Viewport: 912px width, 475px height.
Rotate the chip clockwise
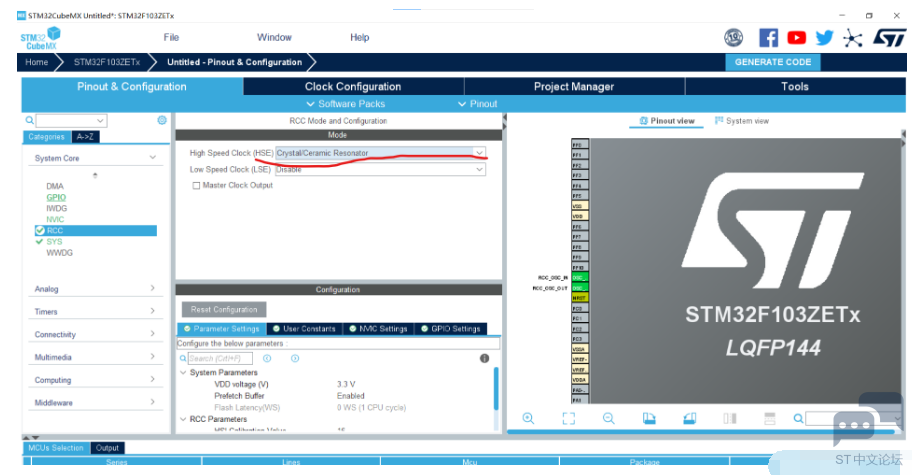pyautogui.click(x=649, y=418)
